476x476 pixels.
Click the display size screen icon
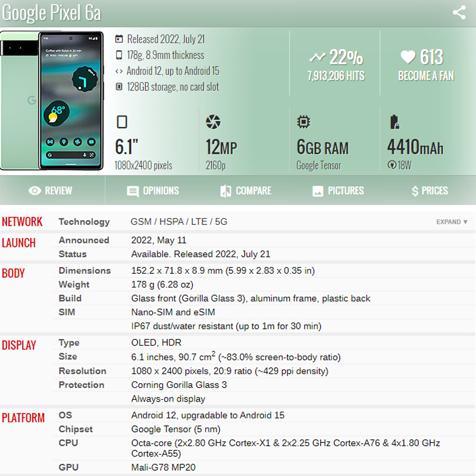[x=122, y=122]
